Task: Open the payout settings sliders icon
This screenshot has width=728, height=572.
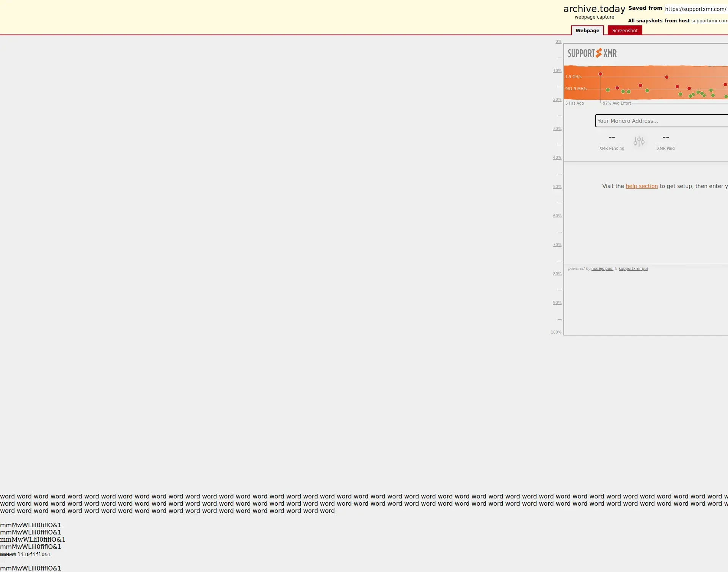Action: [x=639, y=141]
